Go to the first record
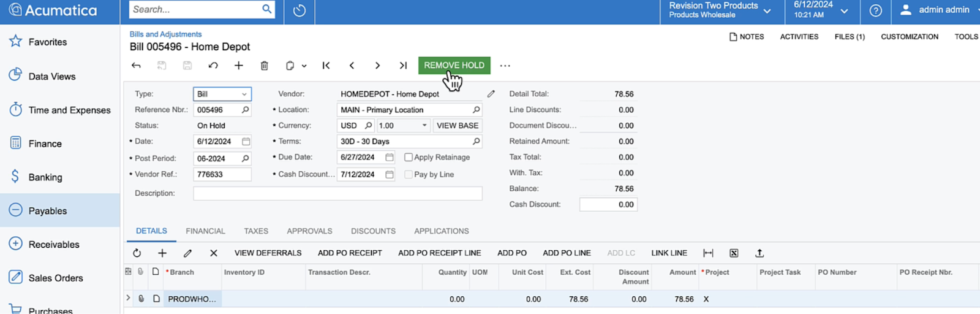Screen dimensions: 980x314 (326, 66)
